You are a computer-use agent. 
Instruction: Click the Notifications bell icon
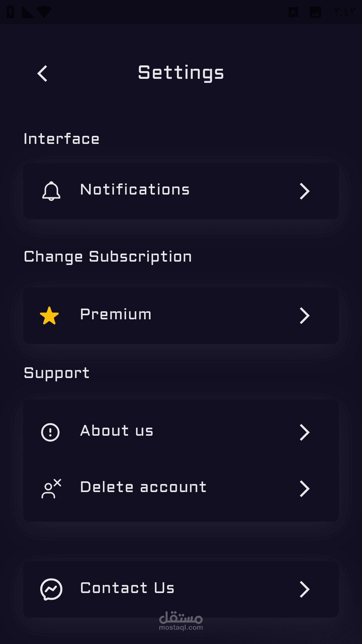coord(51,191)
